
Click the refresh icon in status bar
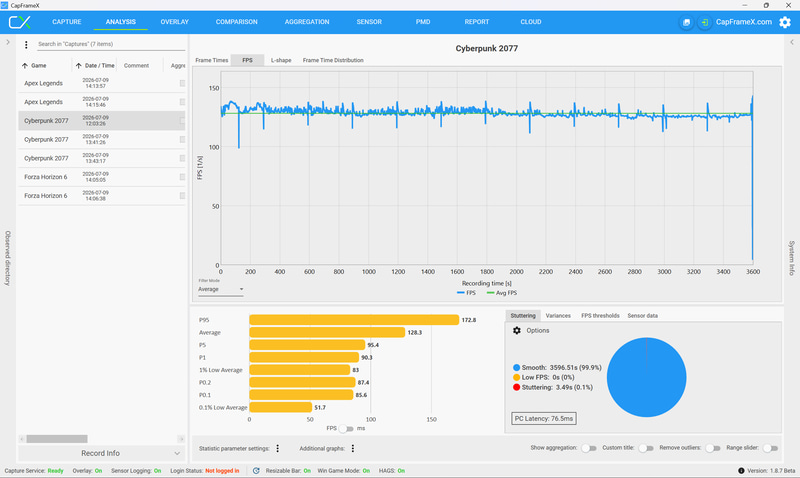(x=256, y=471)
